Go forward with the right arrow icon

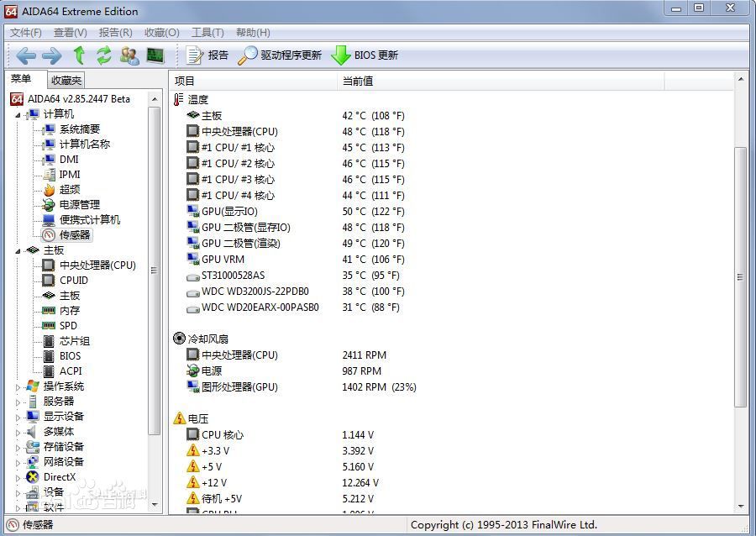point(51,55)
